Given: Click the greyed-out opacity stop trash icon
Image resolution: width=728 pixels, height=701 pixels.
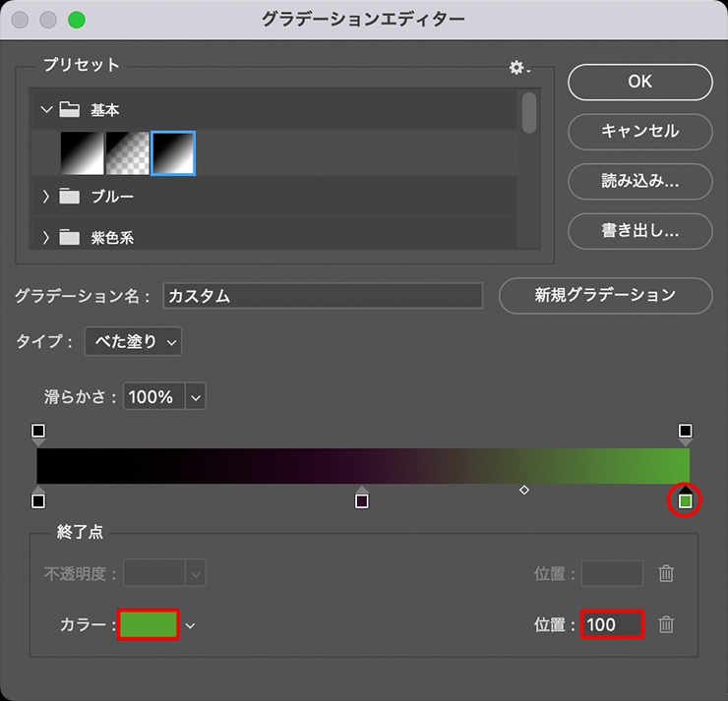Looking at the screenshot, I should click(666, 573).
